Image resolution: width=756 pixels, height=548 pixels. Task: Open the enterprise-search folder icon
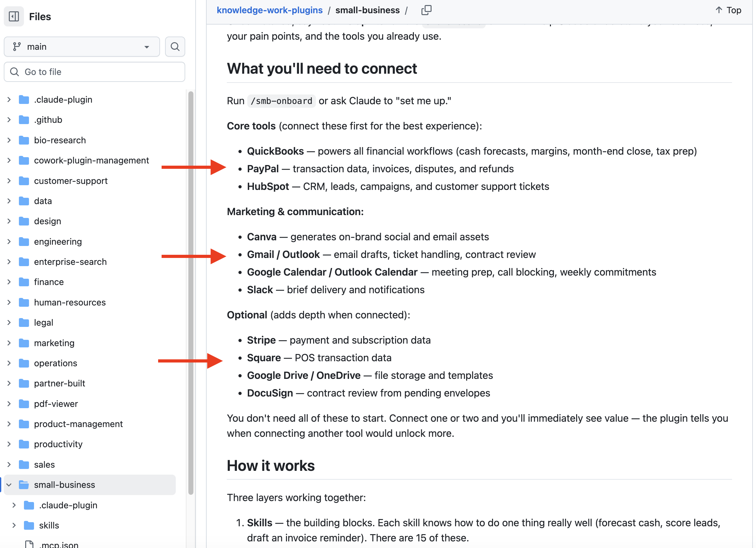24,262
